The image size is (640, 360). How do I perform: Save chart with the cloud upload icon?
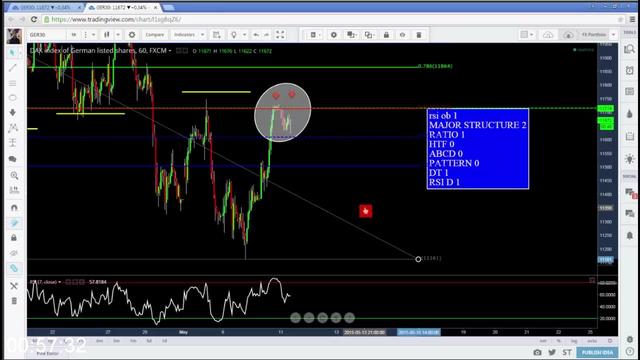(x=568, y=35)
